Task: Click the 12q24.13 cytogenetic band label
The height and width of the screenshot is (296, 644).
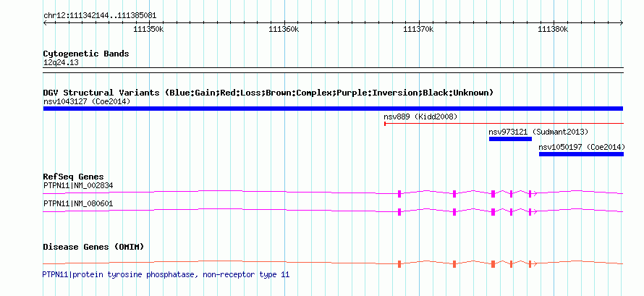Action: click(61, 63)
